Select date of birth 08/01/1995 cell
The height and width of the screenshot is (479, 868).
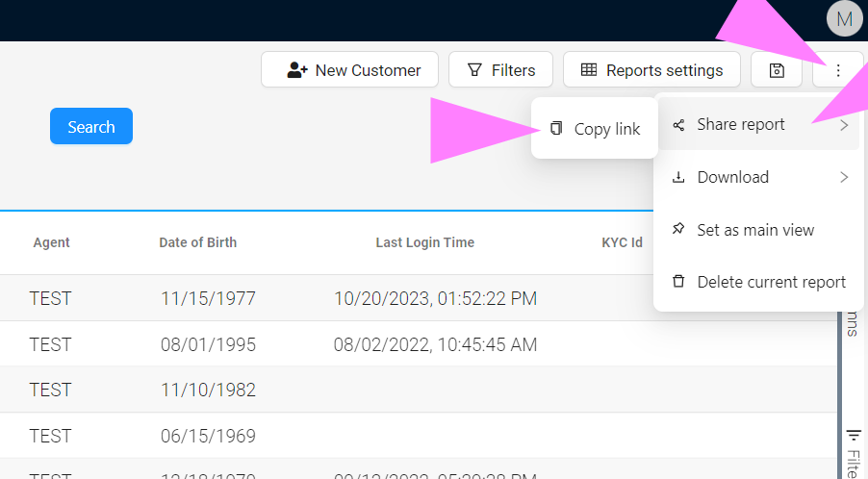208,344
